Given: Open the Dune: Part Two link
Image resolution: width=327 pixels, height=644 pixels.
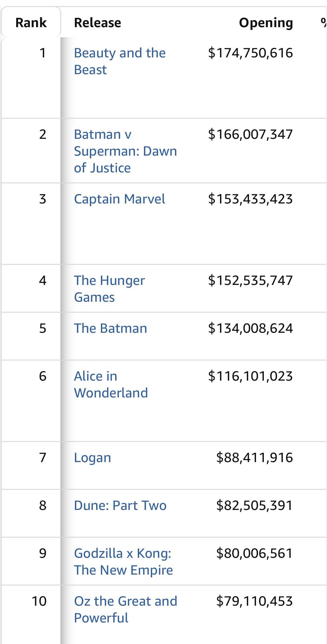Looking at the screenshot, I should (x=120, y=505).
